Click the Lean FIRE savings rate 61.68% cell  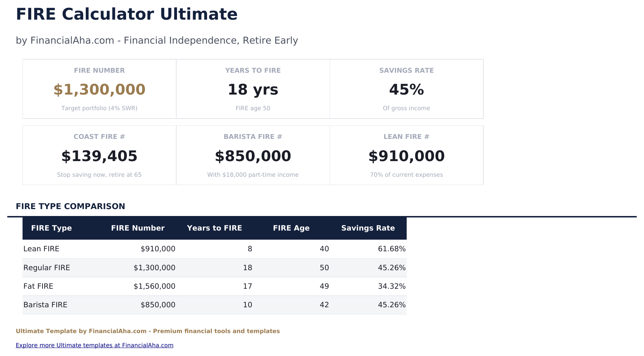click(391, 249)
